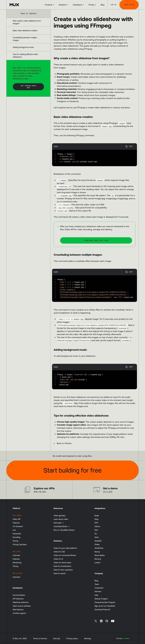Click Start building for free banner
The width and height of the screenshot is (145, 644).
tap(72, 470)
